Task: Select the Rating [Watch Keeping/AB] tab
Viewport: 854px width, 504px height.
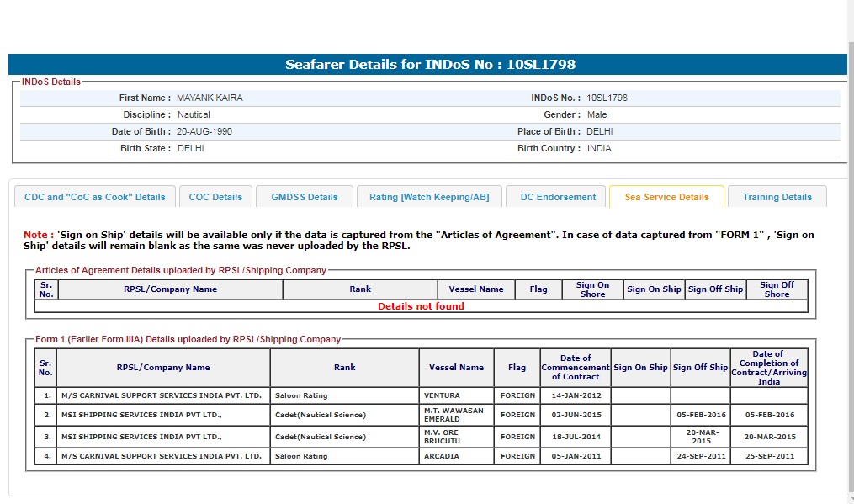Action: 429,197
